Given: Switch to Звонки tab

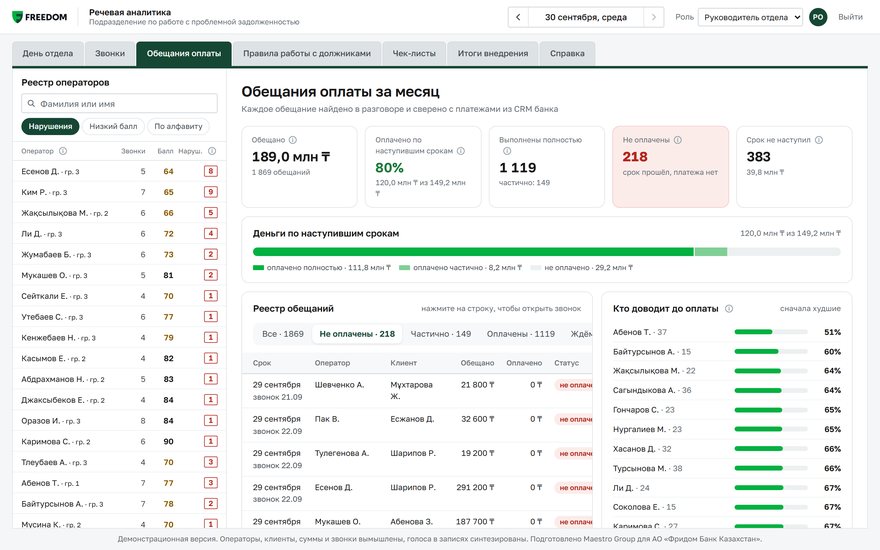Looking at the screenshot, I should (109, 53).
